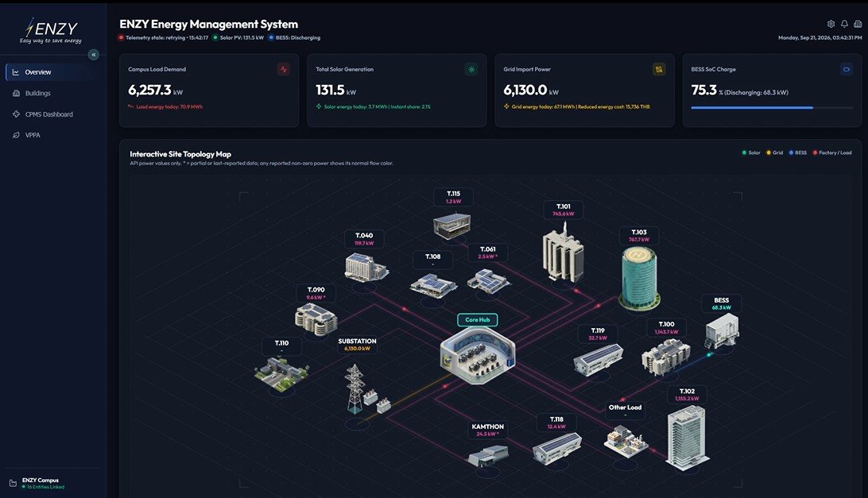
Task: Click the building icon in top-right header
Action: [858, 24]
